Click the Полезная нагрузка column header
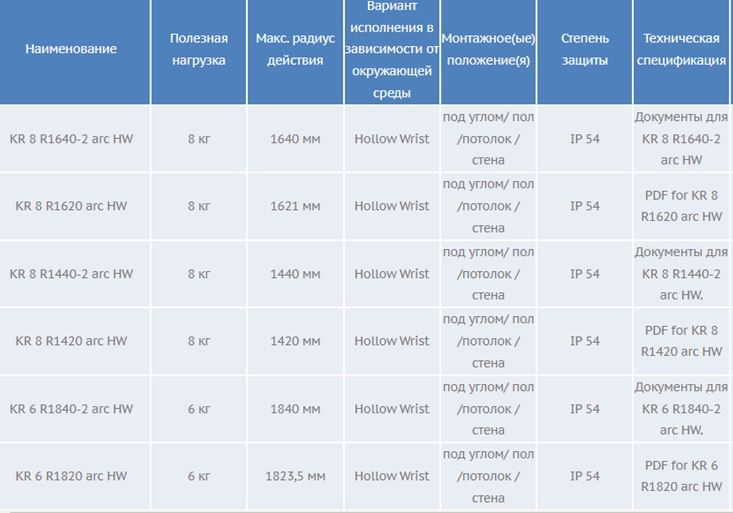The image size is (733, 513). coord(198,49)
